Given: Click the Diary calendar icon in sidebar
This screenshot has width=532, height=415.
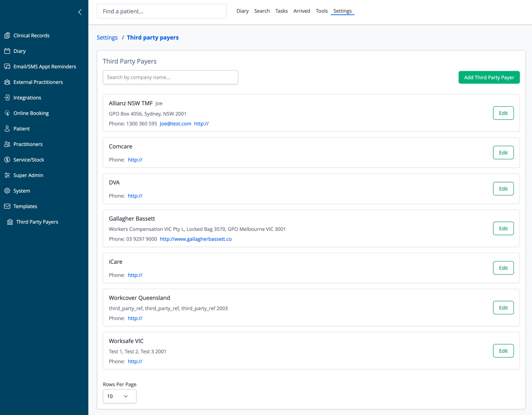Looking at the screenshot, I should [7, 51].
